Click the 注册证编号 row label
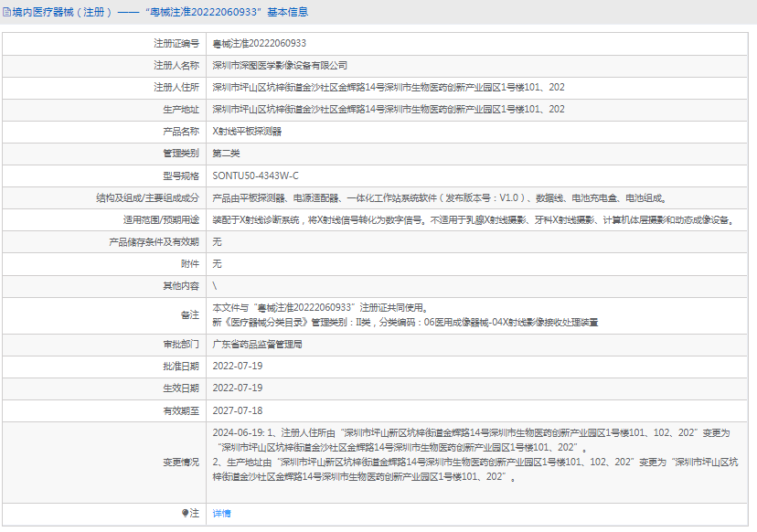Screen dimensions: 757x532 [176, 43]
